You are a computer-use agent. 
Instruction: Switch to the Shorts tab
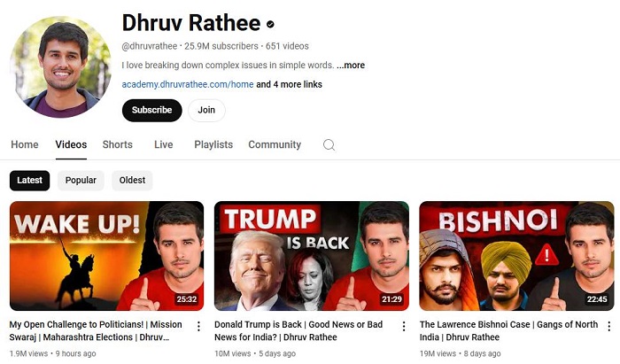(x=118, y=144)
